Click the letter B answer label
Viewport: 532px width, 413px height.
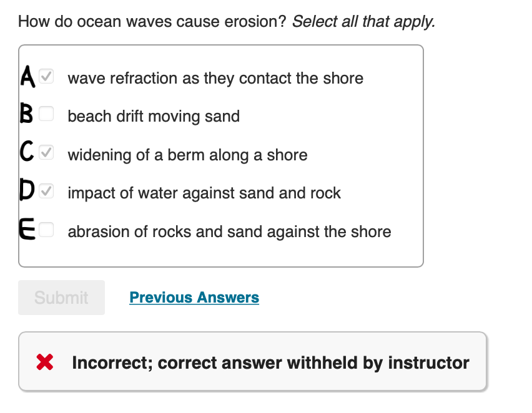coord(27,114)
